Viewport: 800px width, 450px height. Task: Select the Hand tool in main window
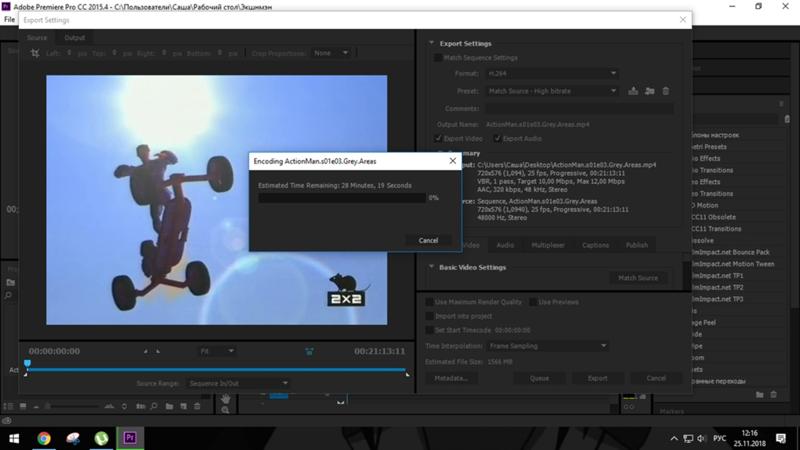[226, 398]
